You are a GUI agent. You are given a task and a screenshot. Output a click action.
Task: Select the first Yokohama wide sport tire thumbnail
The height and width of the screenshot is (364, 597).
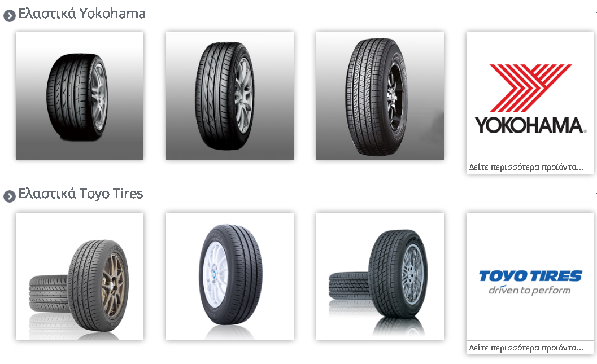pyautogui.click(x=80, y=96)
